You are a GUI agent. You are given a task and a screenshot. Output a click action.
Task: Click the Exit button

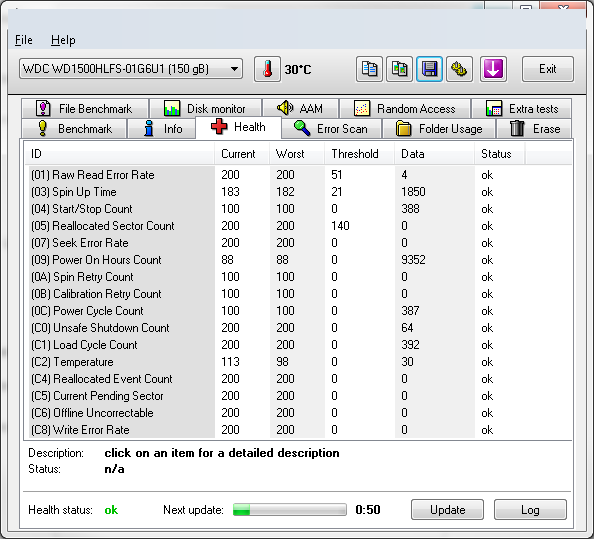click(x=547, y=69)
